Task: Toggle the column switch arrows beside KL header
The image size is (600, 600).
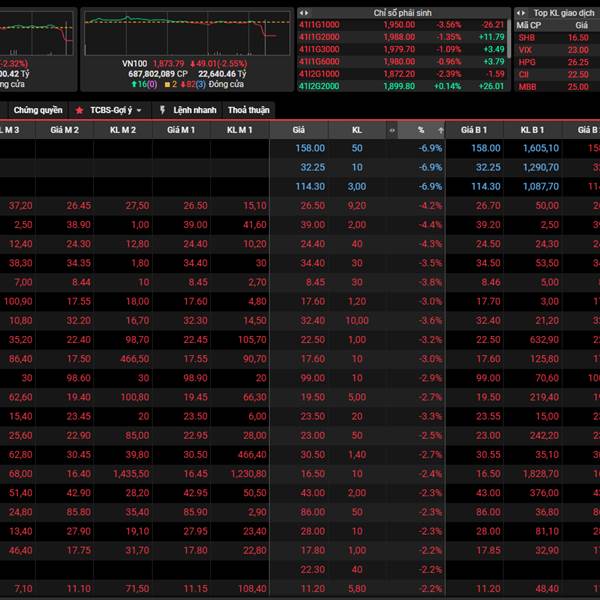Action: pyautogui.click(x=391, y=130)
